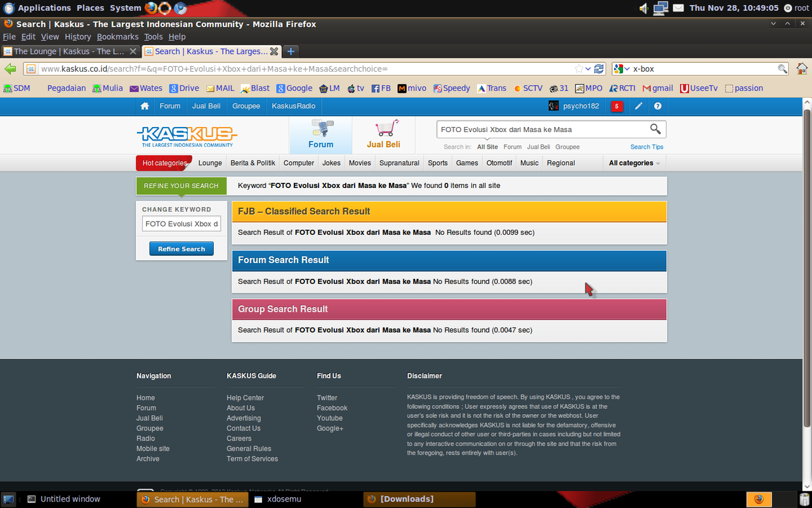Viewport: 812px width, 508px height.
Task: Go to the Supranatural category
Action: pos(399,163)
